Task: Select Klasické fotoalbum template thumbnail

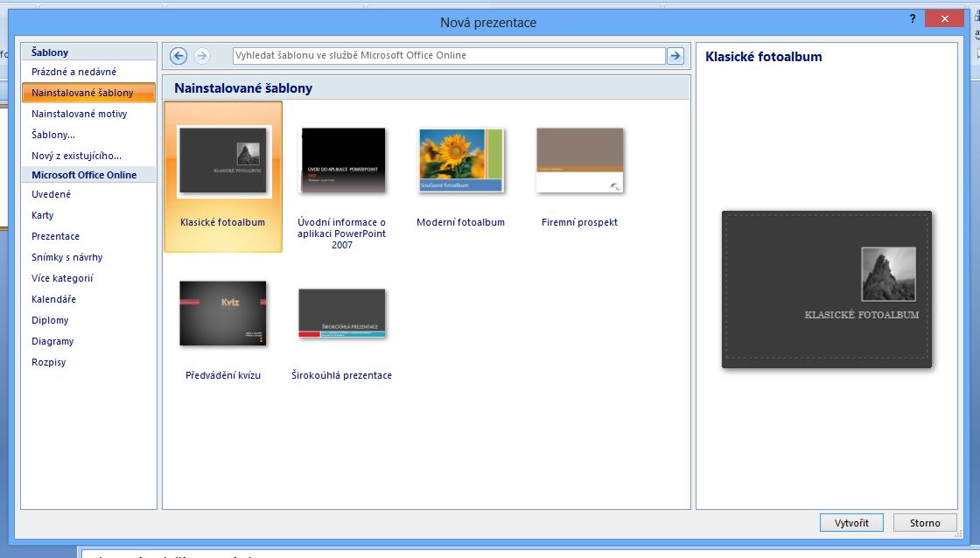Action: (x=223, y=161)
